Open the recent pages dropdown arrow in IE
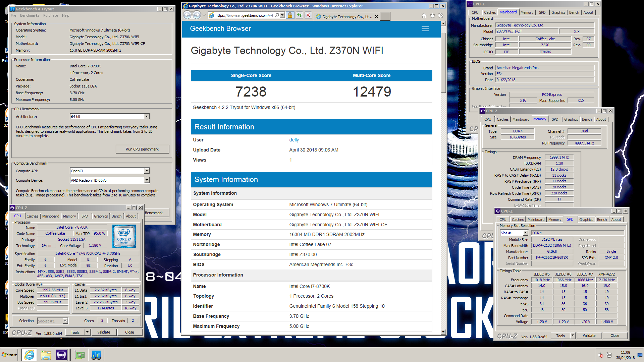The width and height of the screenshot is (644, 362). click(204, 15)
